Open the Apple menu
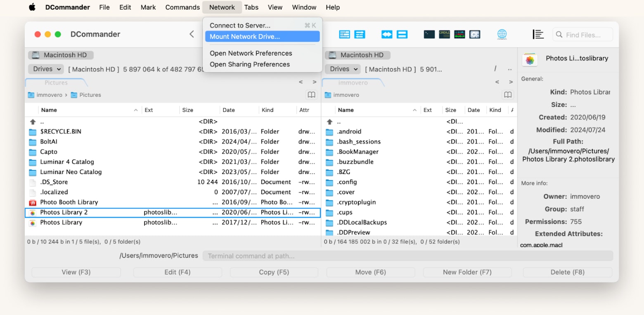This screenshot has height=315, width=644. (32, 7)
